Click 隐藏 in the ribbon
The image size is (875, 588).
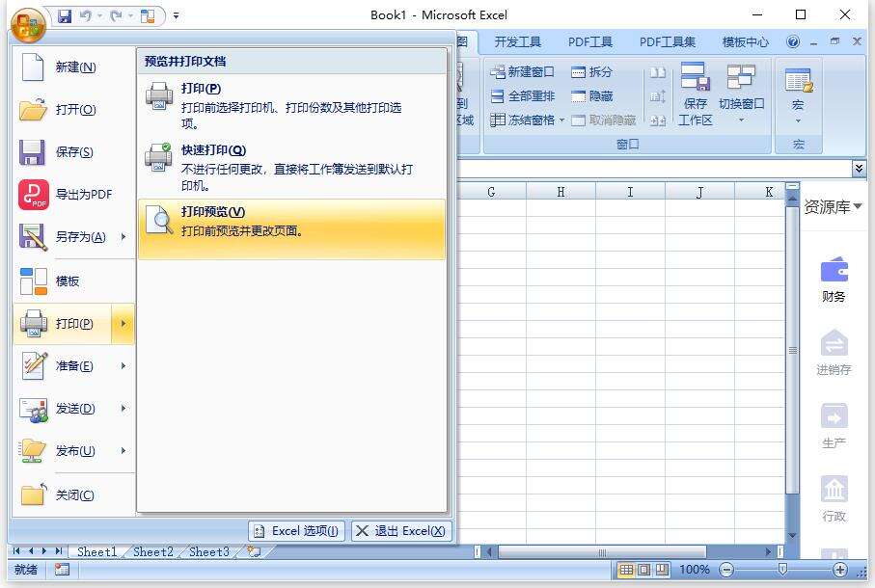point(591,95)
